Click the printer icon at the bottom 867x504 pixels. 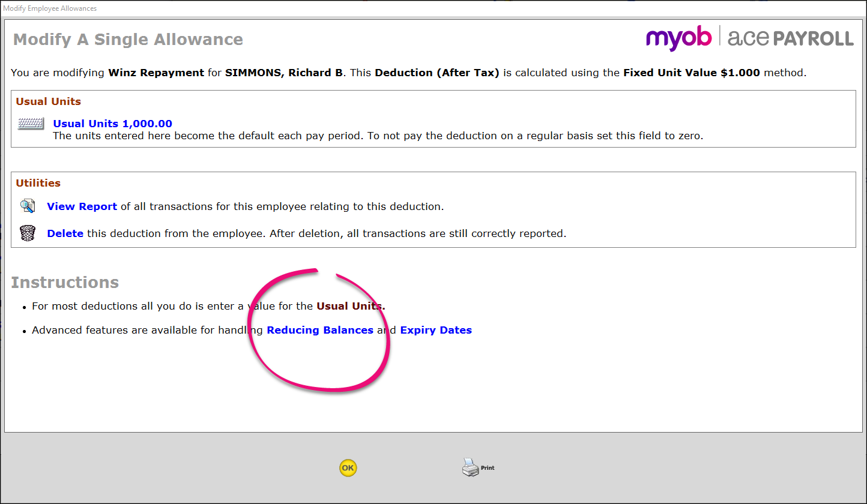[470, 467]
